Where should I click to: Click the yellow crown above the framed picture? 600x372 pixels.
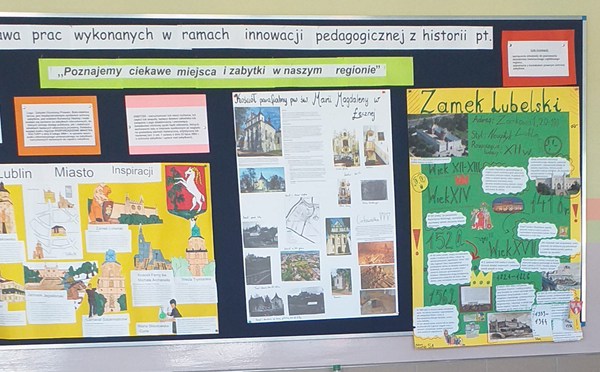tap(480, 278)
